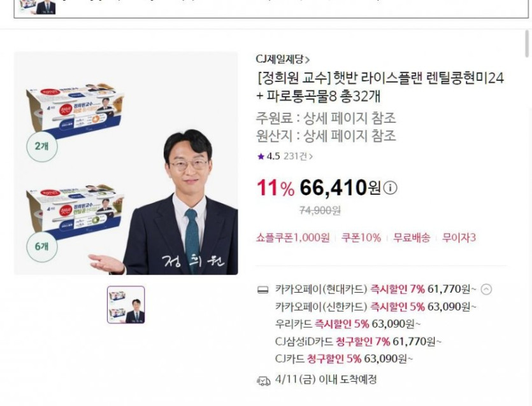Collapse card discount list chevron
Screen dimensions: 532x406
click(486, 290)
